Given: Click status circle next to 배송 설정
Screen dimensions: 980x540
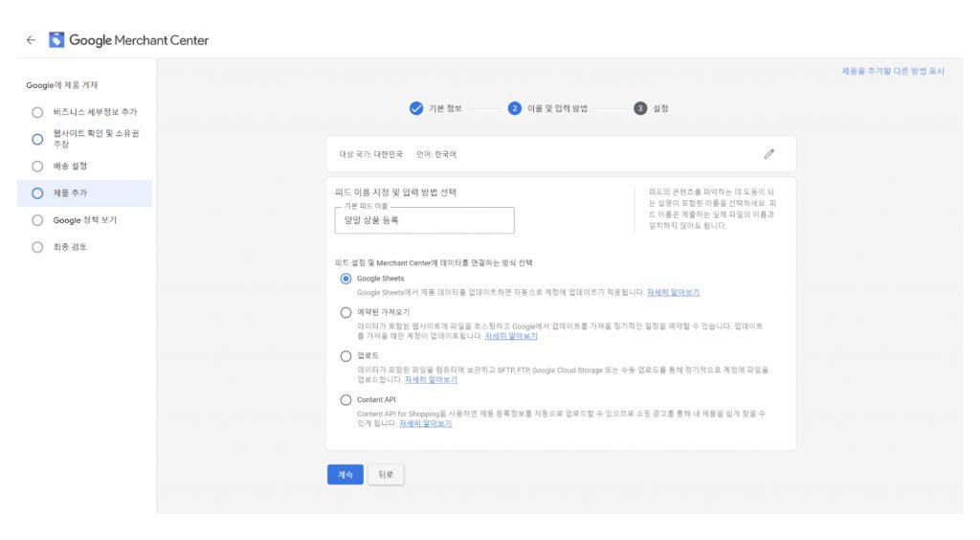Looking at the screenshot, I should pyautogui.click(x=37, y=167).
